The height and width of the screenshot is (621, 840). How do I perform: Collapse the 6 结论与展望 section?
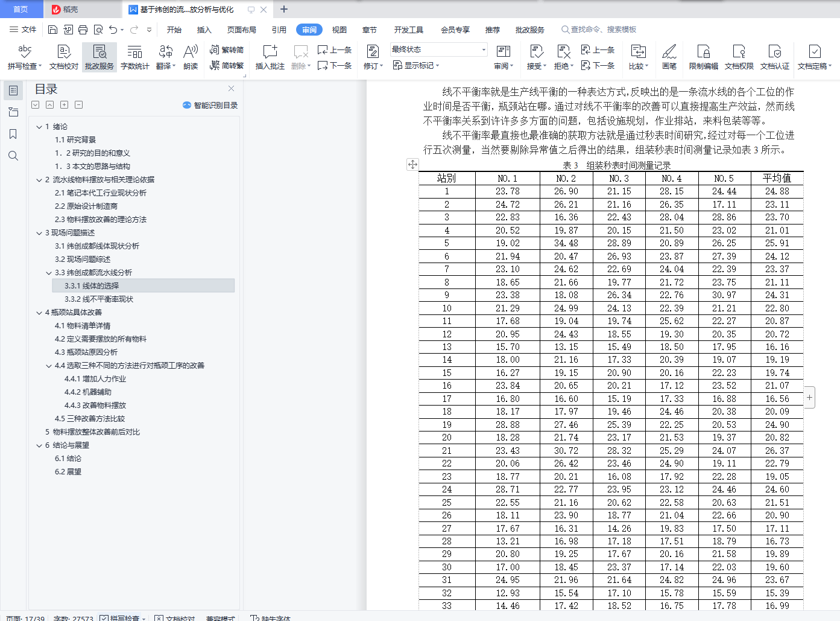pos(39,445)
